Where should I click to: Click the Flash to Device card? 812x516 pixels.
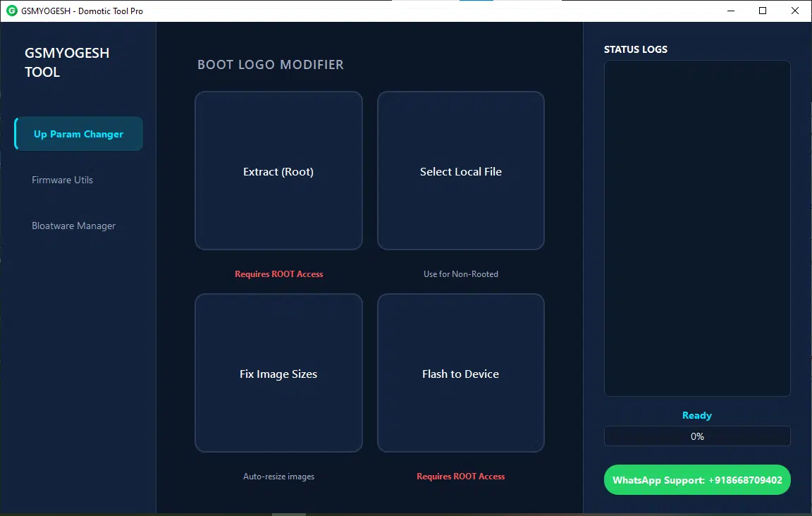click(460, 374)
